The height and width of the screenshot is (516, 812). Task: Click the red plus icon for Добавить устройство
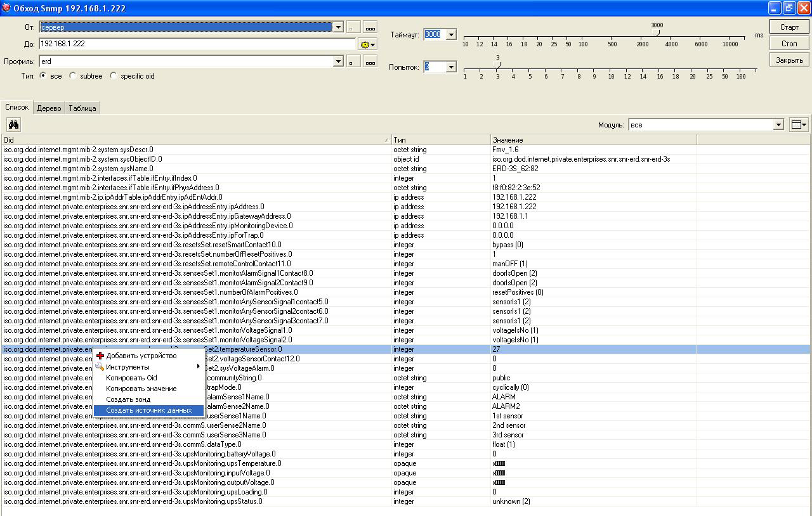(x=100, y=356)
